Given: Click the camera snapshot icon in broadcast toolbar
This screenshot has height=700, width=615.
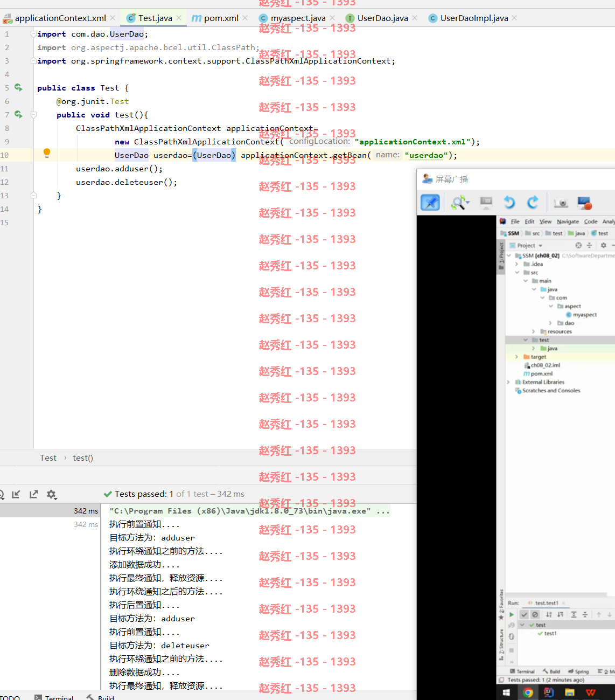Looking at the screenshot, I should click(561, 203).
